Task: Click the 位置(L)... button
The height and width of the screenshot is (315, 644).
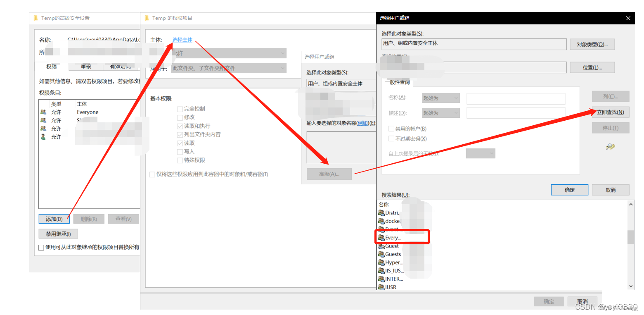Action: 592,67
